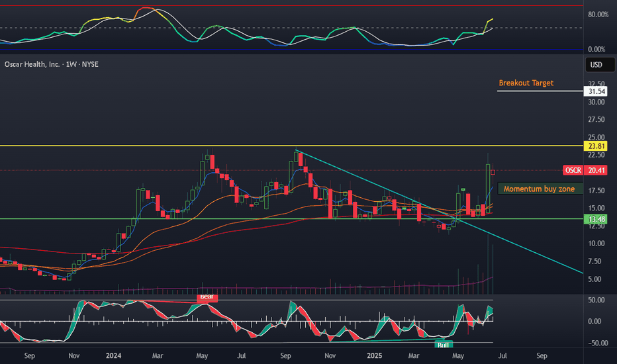The image size is (617, 364).
Task: Click the 27.50 price scale value
Action: (x=596, y=120)
